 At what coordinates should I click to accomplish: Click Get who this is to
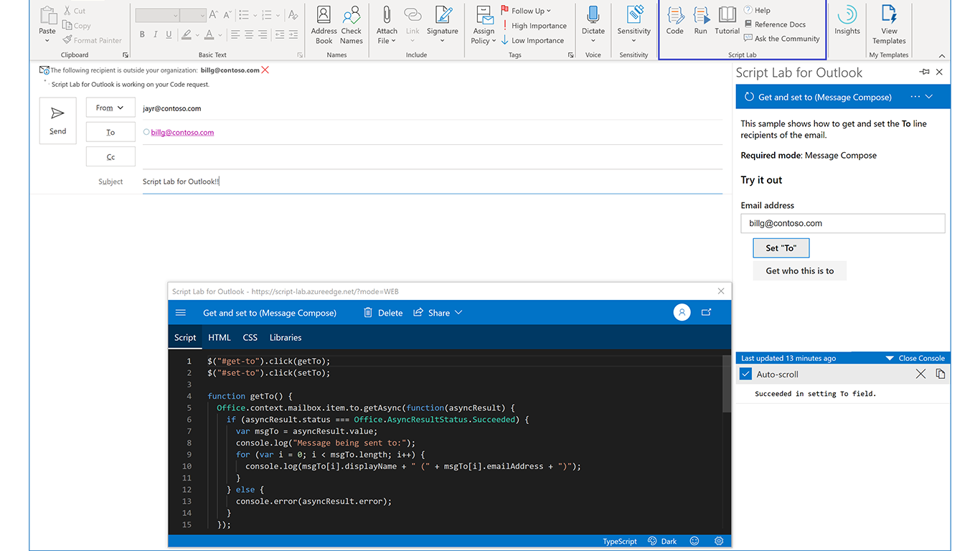tap(799, 270)
